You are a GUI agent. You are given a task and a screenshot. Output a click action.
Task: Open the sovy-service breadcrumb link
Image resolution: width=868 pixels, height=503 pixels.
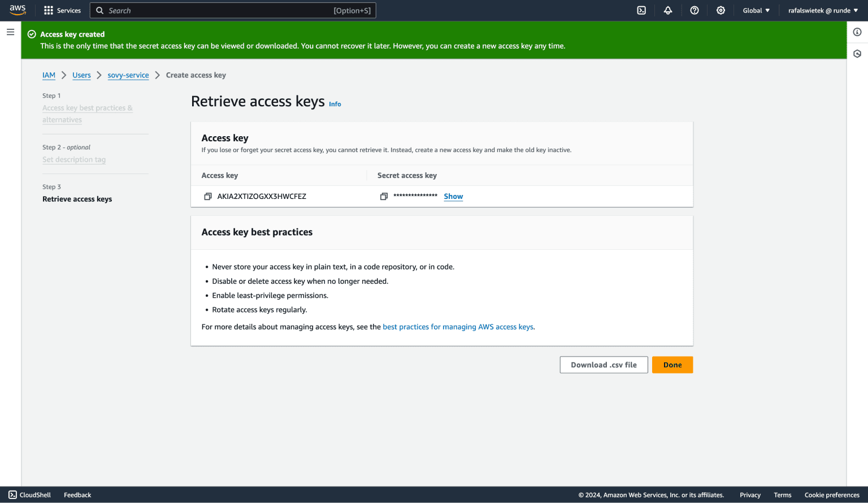pos(128,75)
